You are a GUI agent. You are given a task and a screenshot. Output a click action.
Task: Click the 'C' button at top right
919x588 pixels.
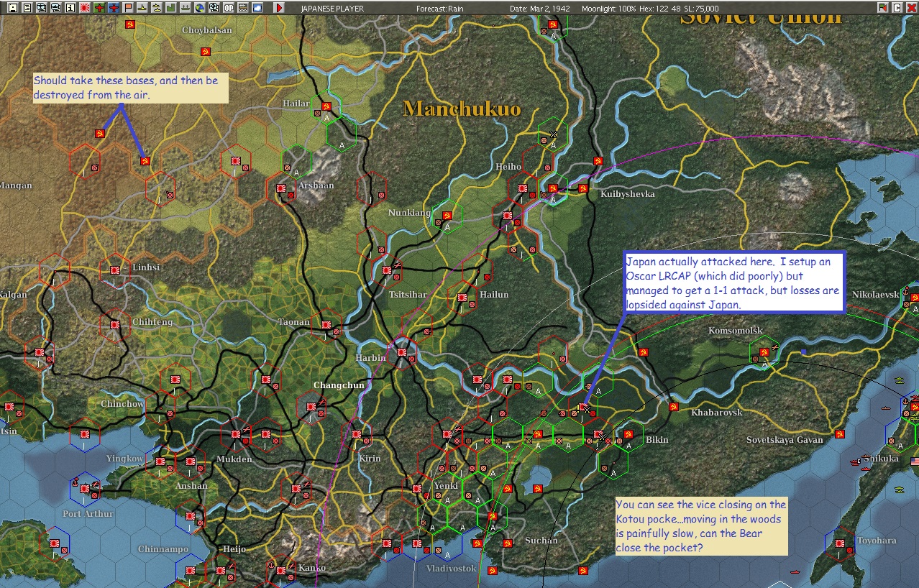[896, 7]
